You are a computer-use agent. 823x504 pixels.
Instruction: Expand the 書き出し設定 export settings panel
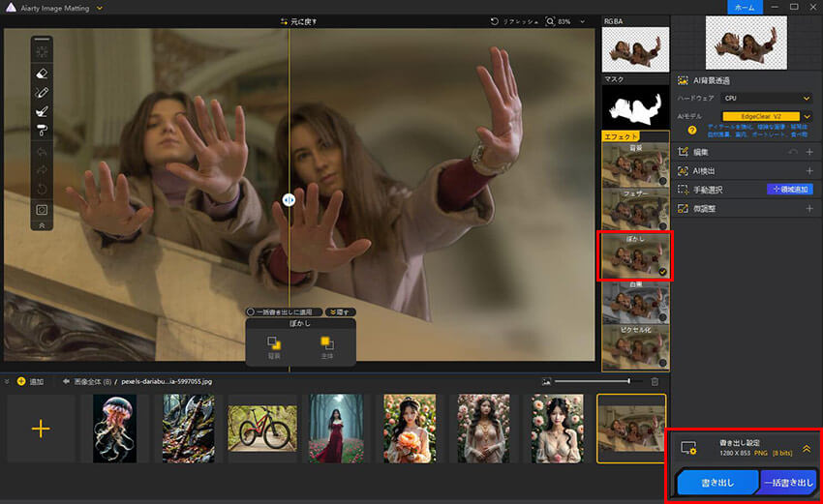tap(807, 448)
